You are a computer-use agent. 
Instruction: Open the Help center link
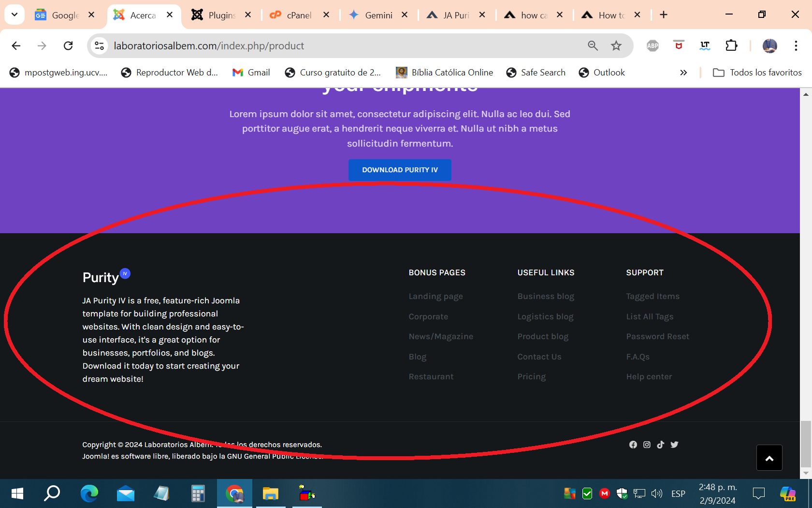649,376
